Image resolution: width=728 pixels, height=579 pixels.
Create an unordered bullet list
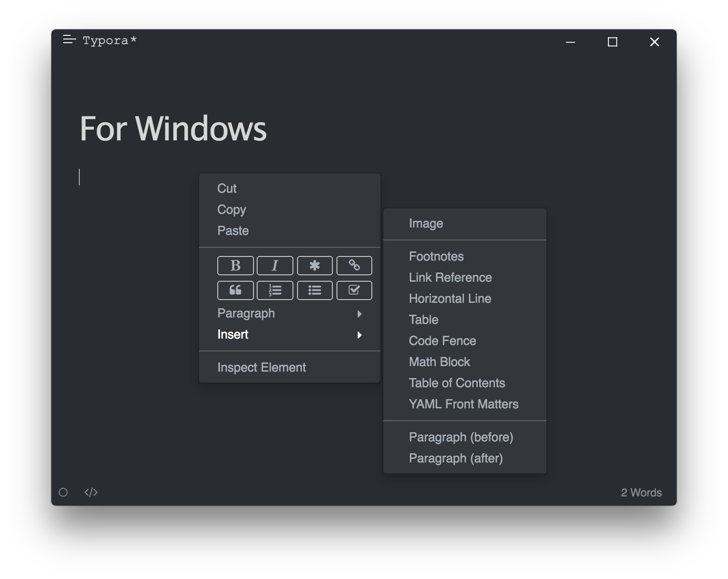tap(314, 290)
